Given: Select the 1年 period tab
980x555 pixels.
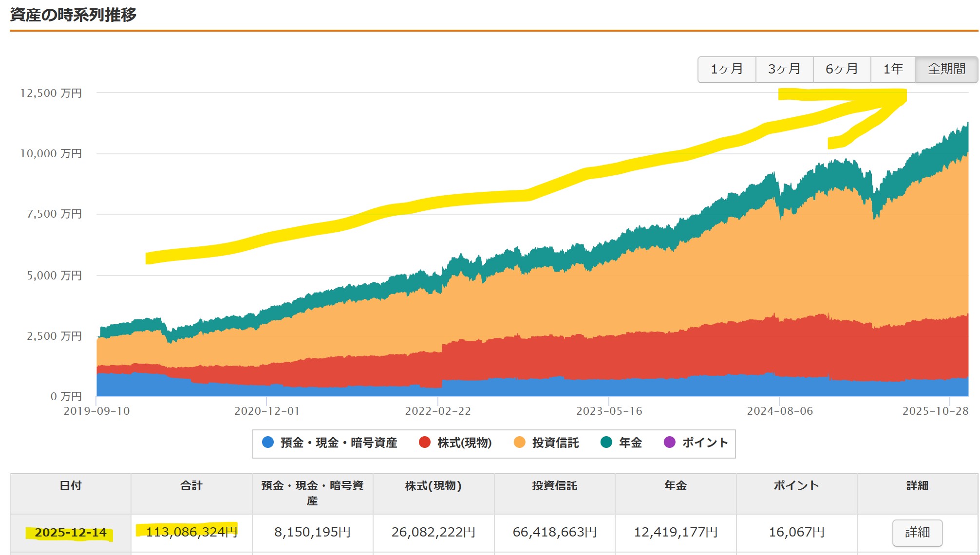Looking at the screenshot, I should click(x=893, y=69).
